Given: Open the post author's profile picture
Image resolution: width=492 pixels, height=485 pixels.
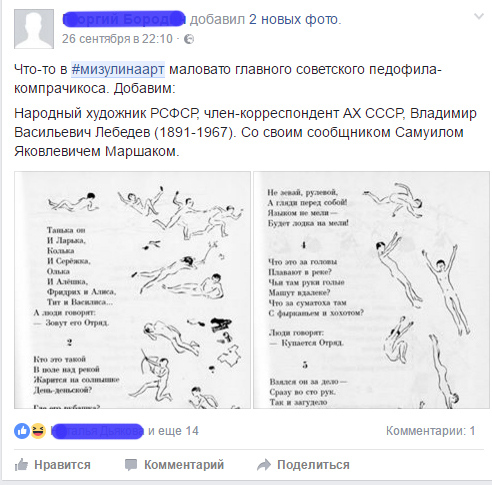Looking at the screenshot, I should 34,29.
